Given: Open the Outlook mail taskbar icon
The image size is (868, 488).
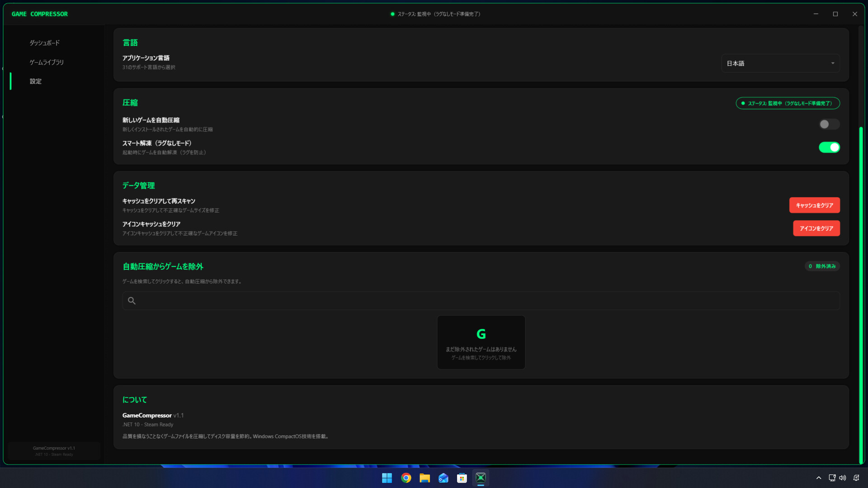Looking at the screenshot, I should tap(443, 478).
